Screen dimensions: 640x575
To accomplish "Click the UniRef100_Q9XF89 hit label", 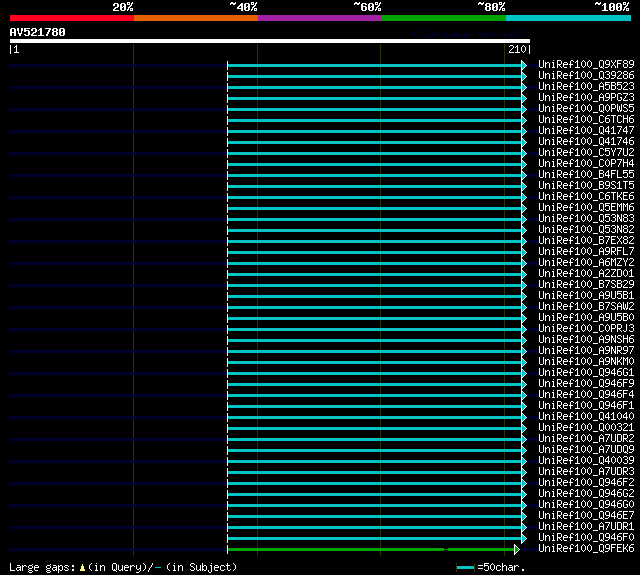I will pos(586,64).
